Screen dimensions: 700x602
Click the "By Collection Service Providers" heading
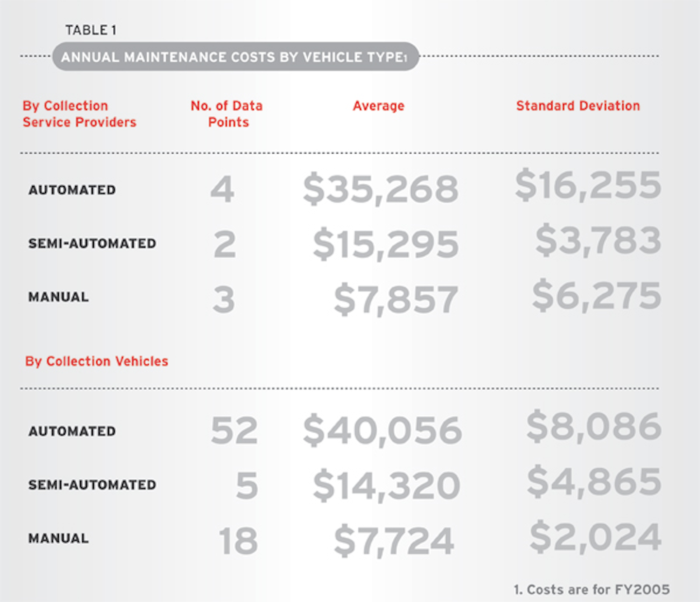79,114
